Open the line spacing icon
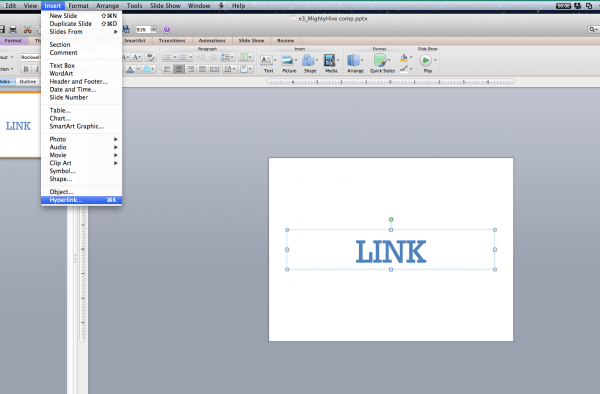The width and height of the screenshot is (600, 394). [x=227, y=57]
